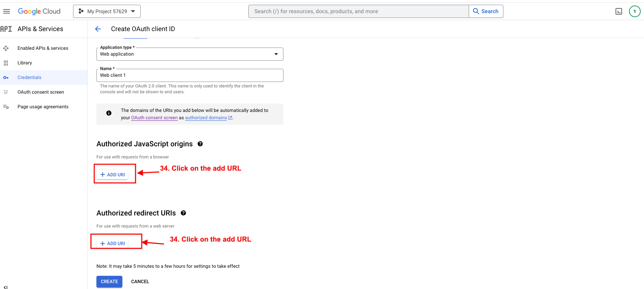This screenshot has height=289, width=644.
Task: Add URI under Authorized redirect URIs
Action: (113, 243)
